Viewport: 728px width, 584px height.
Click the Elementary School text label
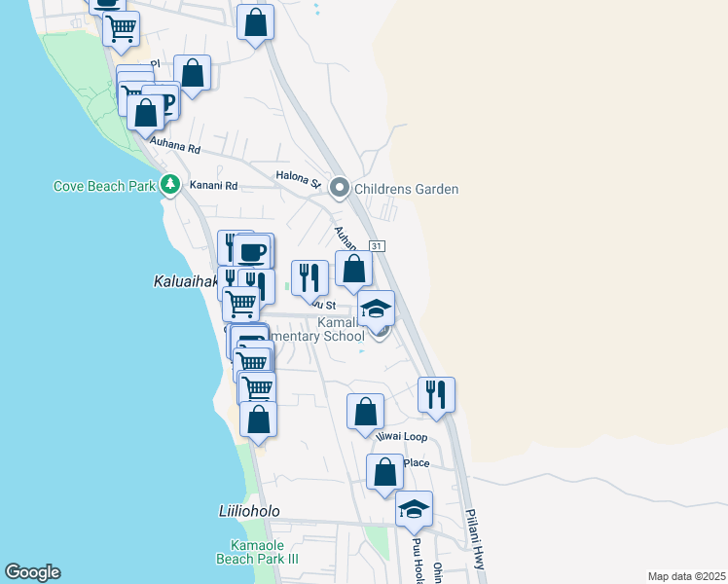point(317,336)
